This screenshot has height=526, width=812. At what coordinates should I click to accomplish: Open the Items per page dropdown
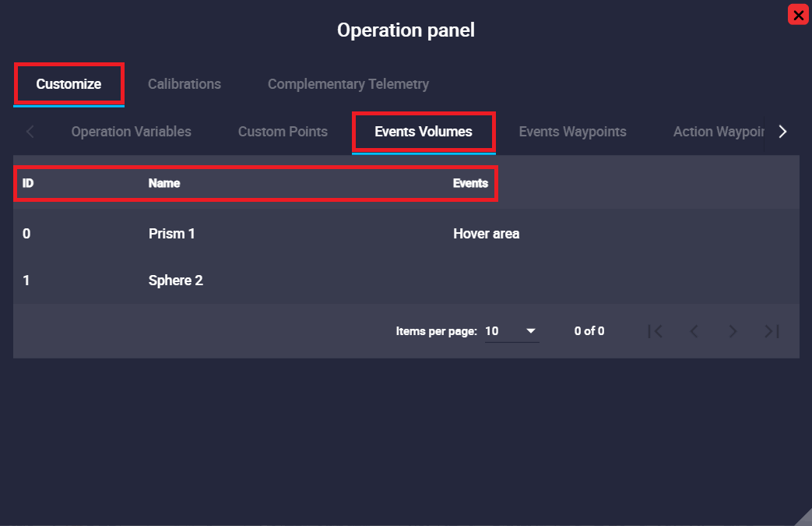click(511, 331)
